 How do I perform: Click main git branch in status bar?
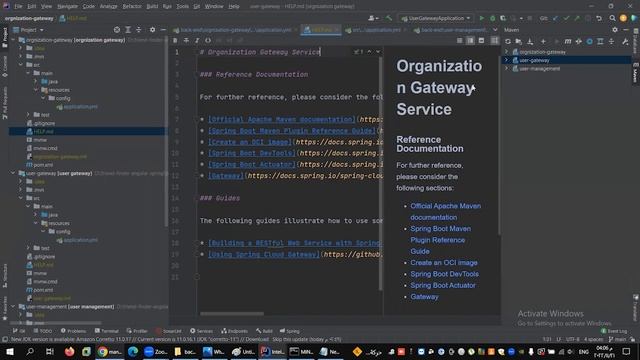click(618, 339)
